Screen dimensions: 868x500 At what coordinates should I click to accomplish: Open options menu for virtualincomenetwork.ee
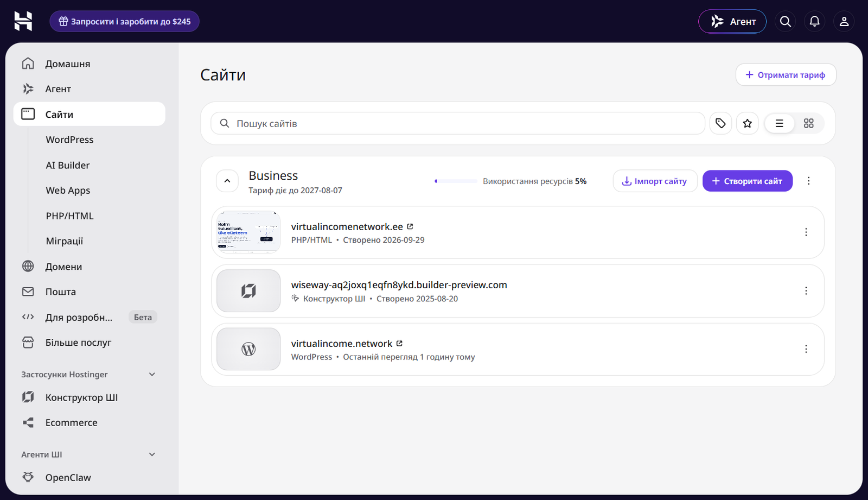point(806,232)
